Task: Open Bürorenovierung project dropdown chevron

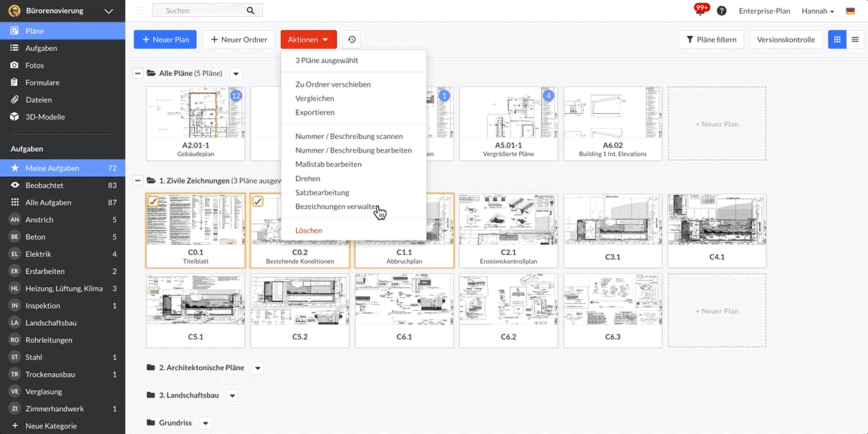Action: pyautogui.click(x=109, y=11)
